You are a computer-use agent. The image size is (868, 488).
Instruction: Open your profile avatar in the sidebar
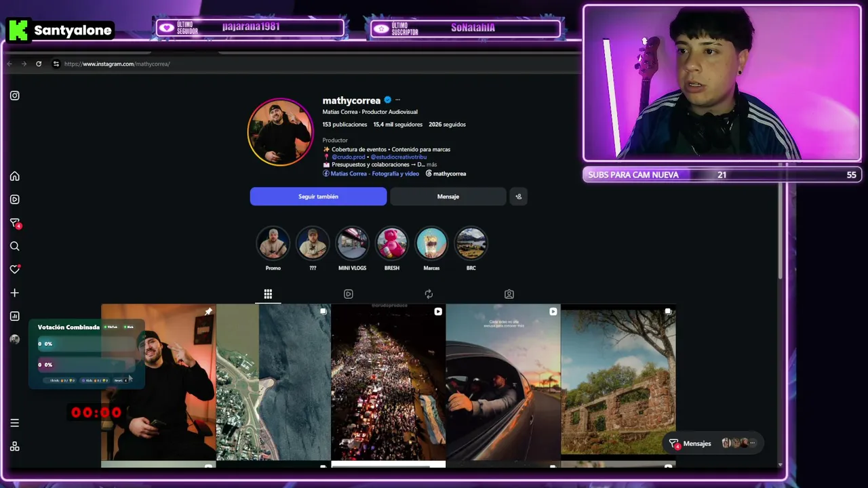click(x=15, y=339)
